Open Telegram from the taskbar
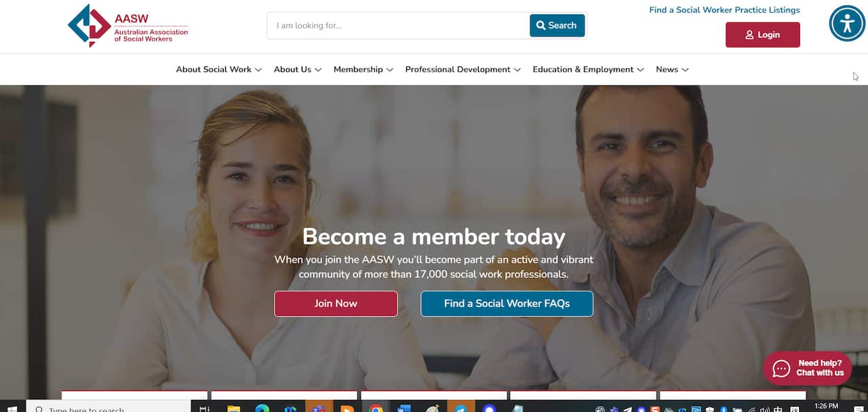 [x=461, y=409]
